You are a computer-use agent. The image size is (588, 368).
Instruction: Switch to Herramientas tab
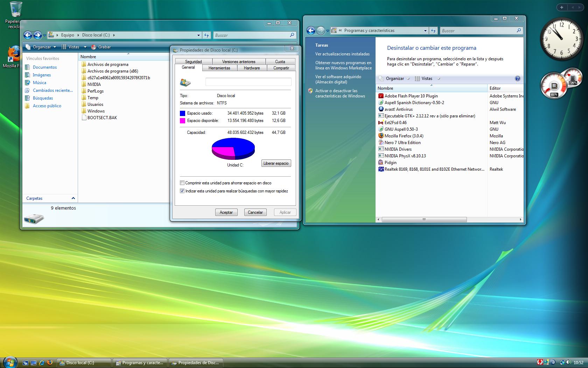(x=219, y=68)
